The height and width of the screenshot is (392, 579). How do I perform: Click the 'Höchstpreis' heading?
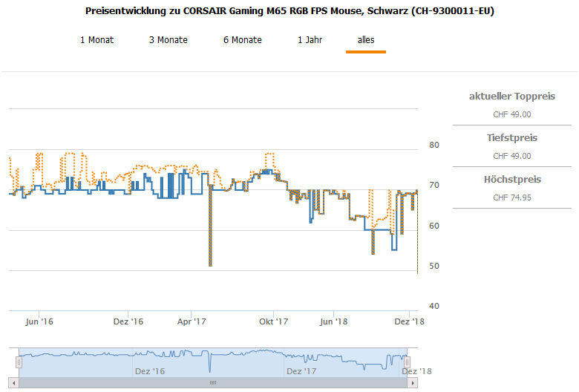(512, 180)
